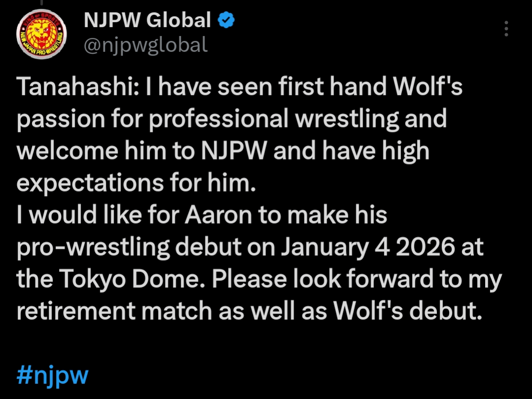The height and width of the screenshot is (399, 532).
Task: Click 'professional wrestling' in the tweet
Action: (x=274, y=119)
